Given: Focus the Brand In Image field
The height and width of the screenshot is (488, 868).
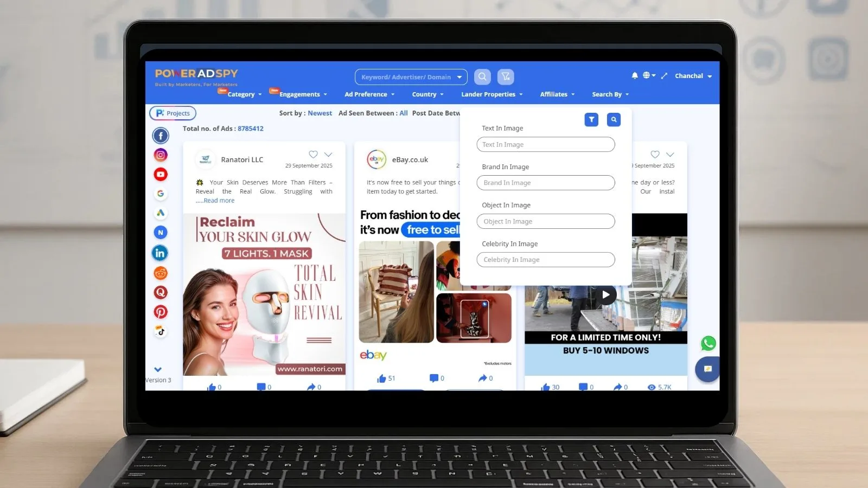Looking at the screenshot, I should coord(546,183).
